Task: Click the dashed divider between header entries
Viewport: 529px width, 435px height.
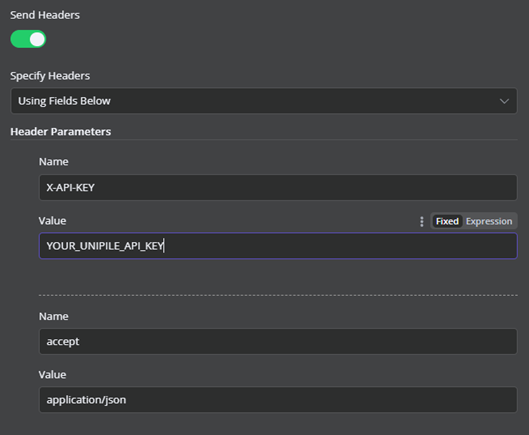Action: click(x=278, y=295)
